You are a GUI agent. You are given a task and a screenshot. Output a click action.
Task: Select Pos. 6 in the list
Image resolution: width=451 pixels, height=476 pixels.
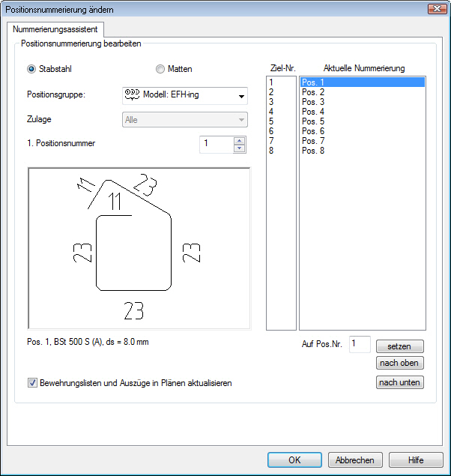pyautogui.click(x=363, y=131)
